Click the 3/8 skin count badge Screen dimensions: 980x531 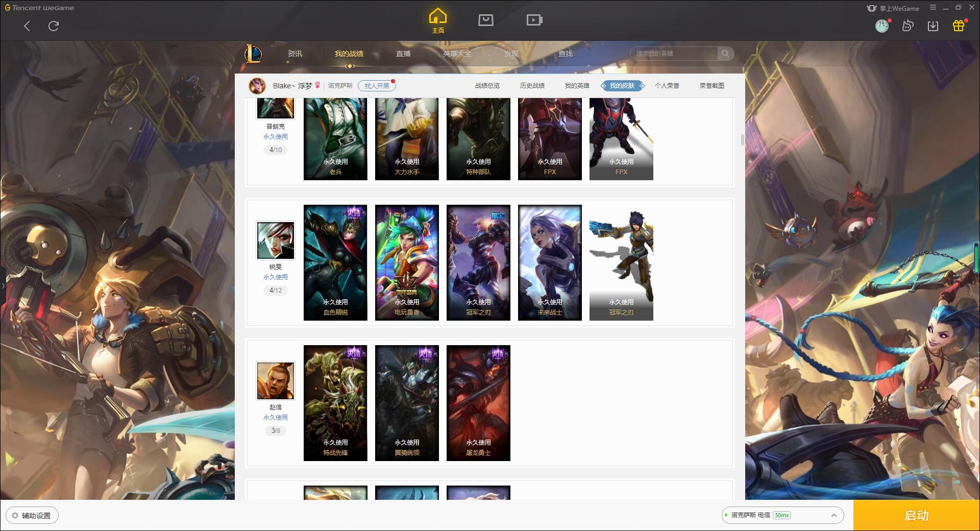click(x=276, y=431)
